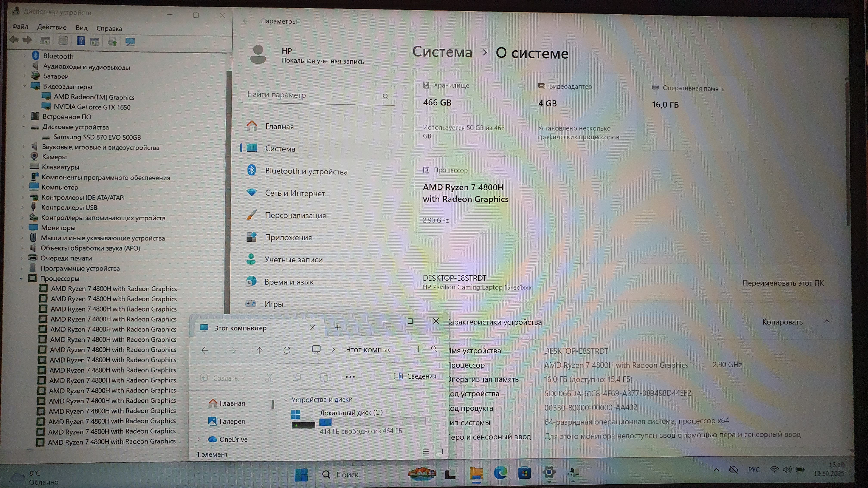Image resolution: width=868 pixels, height=488 pixels.
Task: Click scan for hardware changes toolbar icon
Action: click(x=130, y=42)
